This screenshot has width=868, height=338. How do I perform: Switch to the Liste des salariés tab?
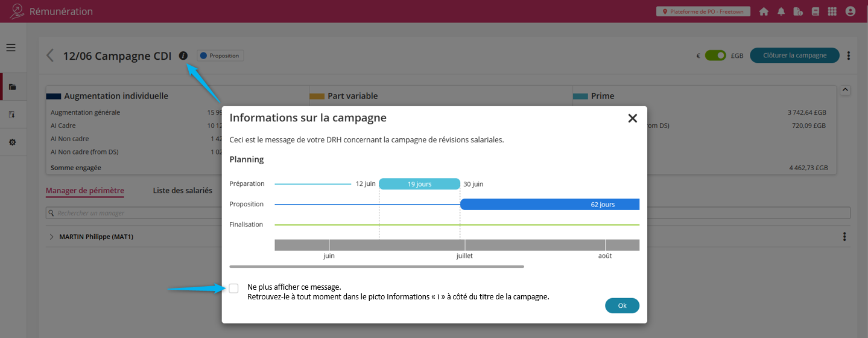(183, 191)
